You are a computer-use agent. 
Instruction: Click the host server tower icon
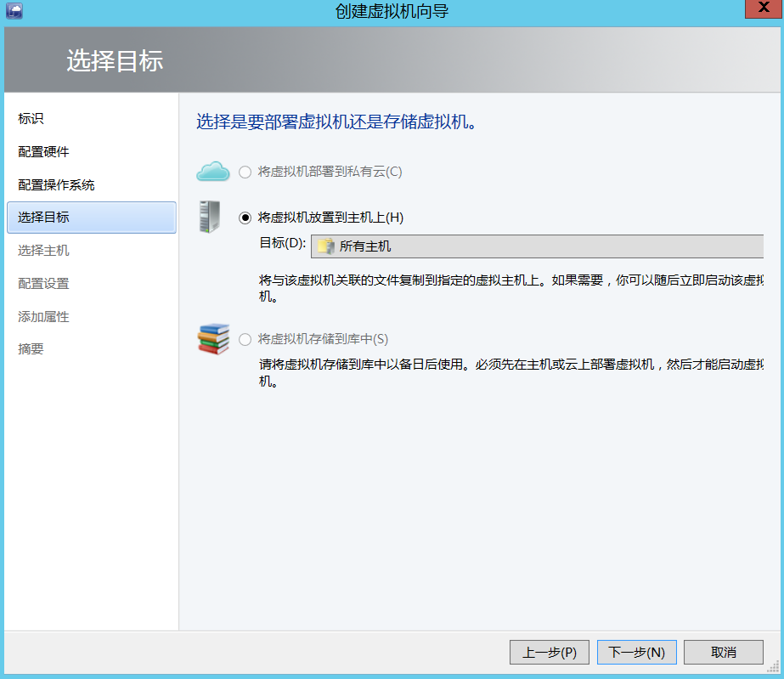(210, 217)
